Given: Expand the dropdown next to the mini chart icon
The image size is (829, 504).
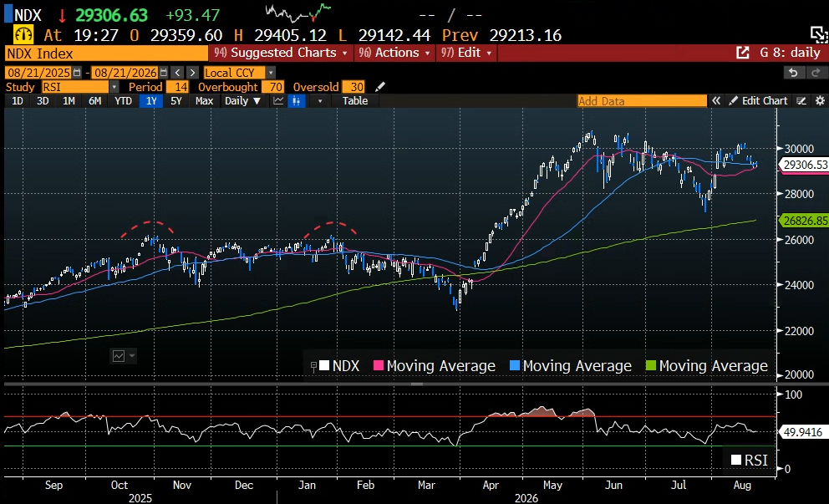Looking at the screenshot, I should (132, 356).
